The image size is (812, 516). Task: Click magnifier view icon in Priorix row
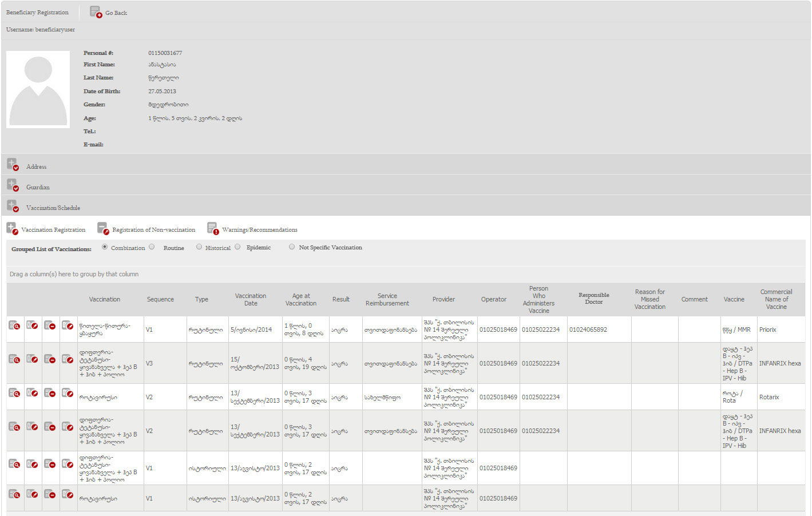pyautogui.click(x=15, y=326)
